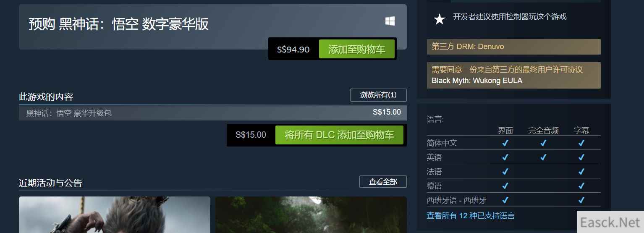Click the 近期活动与公告 section heading
This screenshot has height=233, width=644.
click(50, 183)
